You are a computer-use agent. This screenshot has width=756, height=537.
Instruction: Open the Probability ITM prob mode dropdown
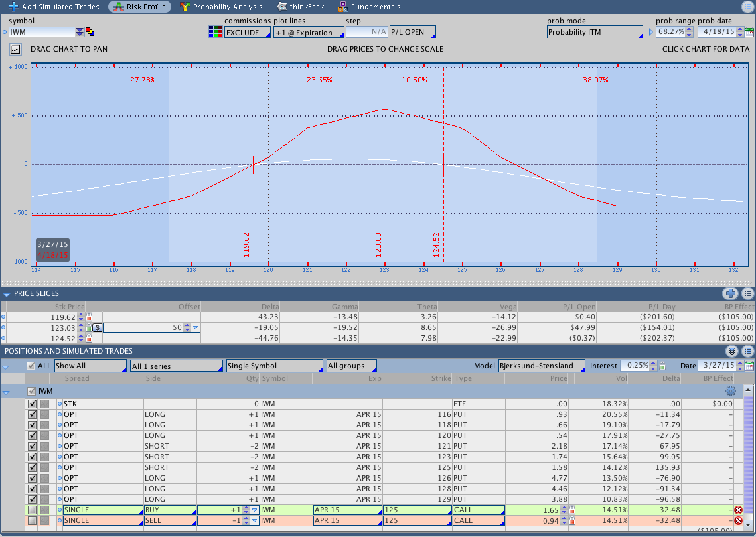click(x=595, y=32)
